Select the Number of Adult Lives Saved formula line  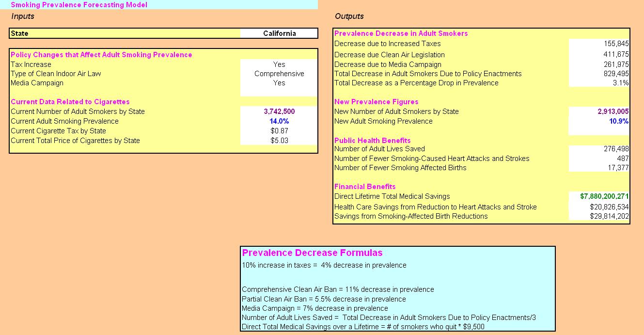(x=389, y=318)
